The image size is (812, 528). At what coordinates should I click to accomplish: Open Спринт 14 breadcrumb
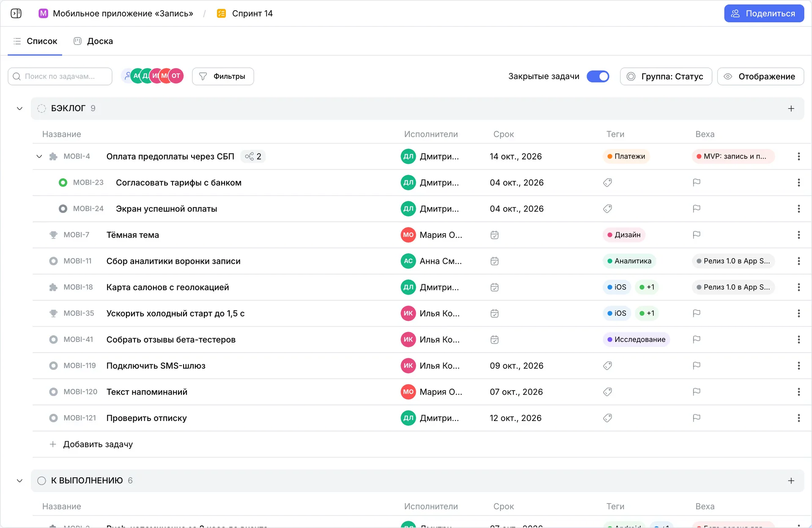pyautogui.click(x=245, y=14)
